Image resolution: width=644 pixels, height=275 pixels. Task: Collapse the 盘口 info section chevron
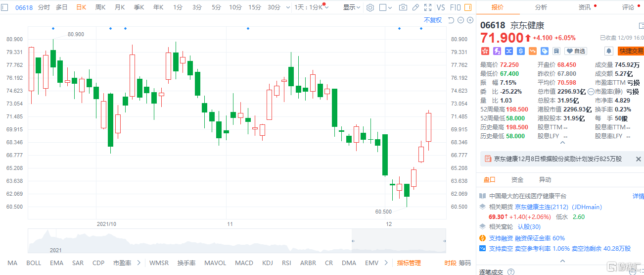click(561, 260)
